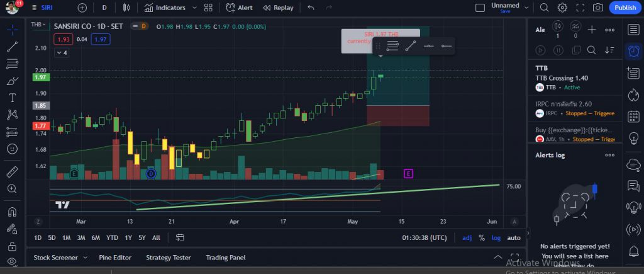Select YTD date range

tap(112, 238)
